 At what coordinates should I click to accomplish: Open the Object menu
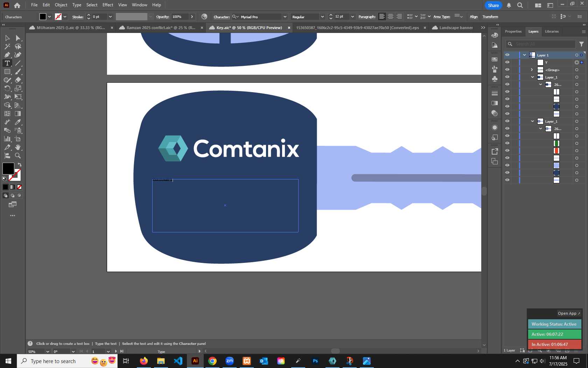[x=61, y=5]
